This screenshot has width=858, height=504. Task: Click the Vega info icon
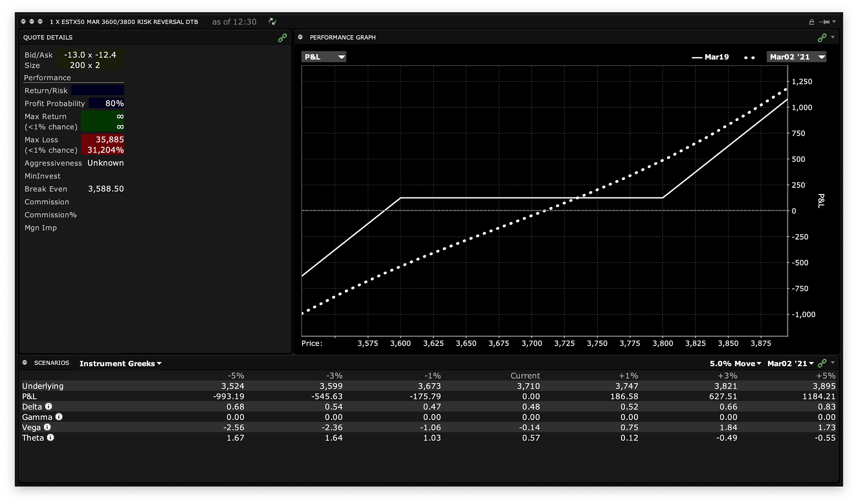(47, 427)
